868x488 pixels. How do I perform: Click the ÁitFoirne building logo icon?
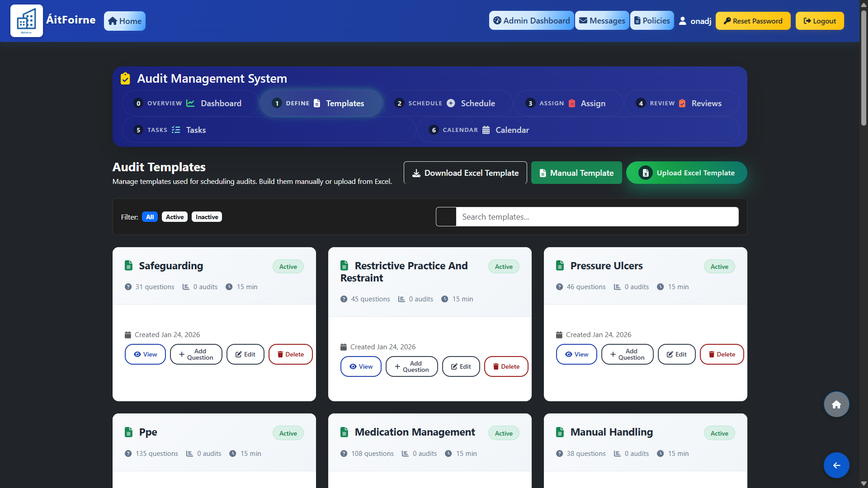tap(26, 20)
